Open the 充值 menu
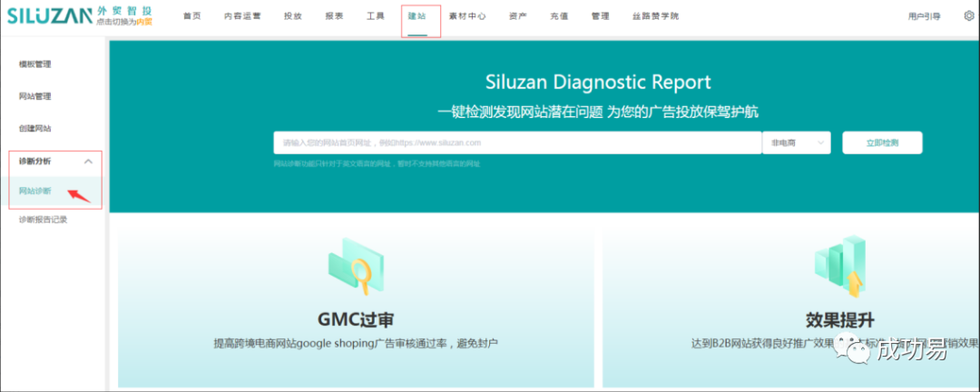The height and width of the screenshot is (392, 980). (559, 16)
